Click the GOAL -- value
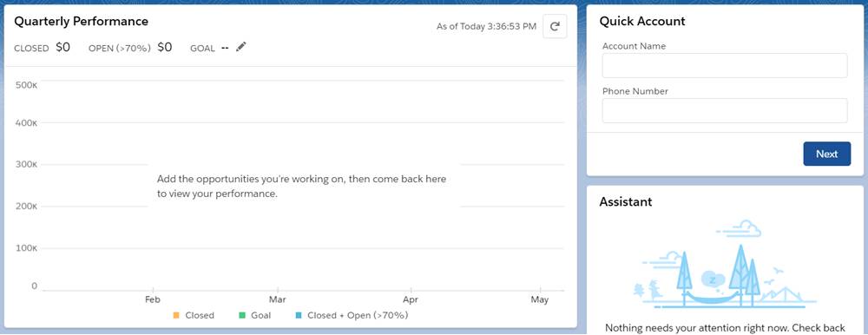The image size is (868, 335). [225, 48]
